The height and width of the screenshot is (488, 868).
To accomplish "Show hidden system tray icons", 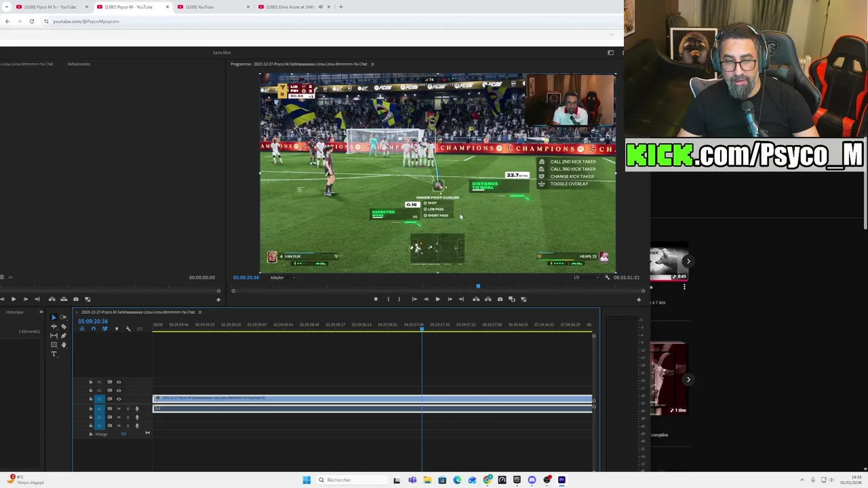I will 802,480.
